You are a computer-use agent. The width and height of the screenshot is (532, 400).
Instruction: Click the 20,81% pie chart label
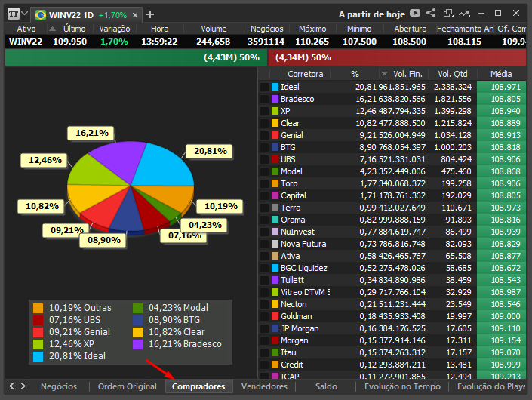click(210, 151)
